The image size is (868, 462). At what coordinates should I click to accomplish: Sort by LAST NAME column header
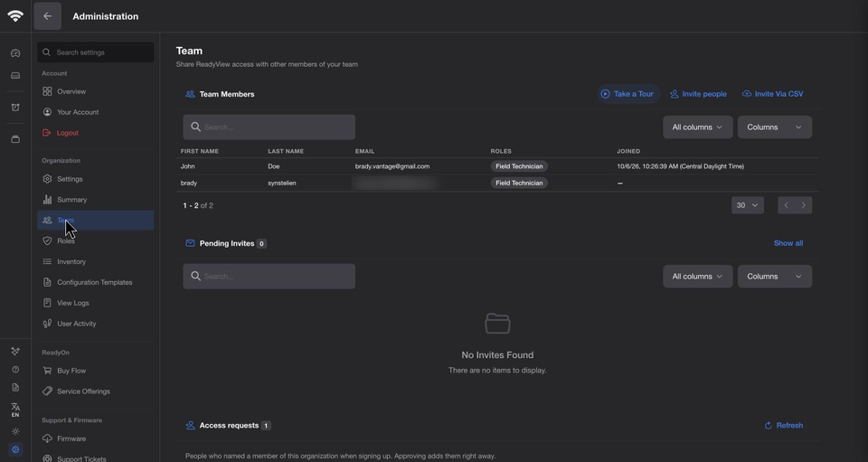click(x=286, y=151)
